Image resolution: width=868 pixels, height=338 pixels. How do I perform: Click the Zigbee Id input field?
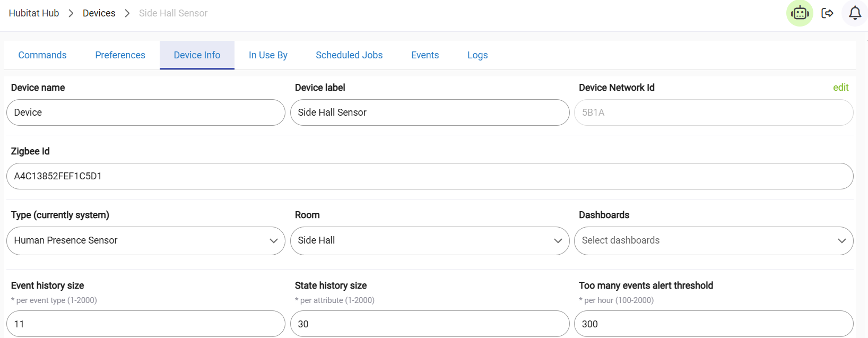(429, 176)
